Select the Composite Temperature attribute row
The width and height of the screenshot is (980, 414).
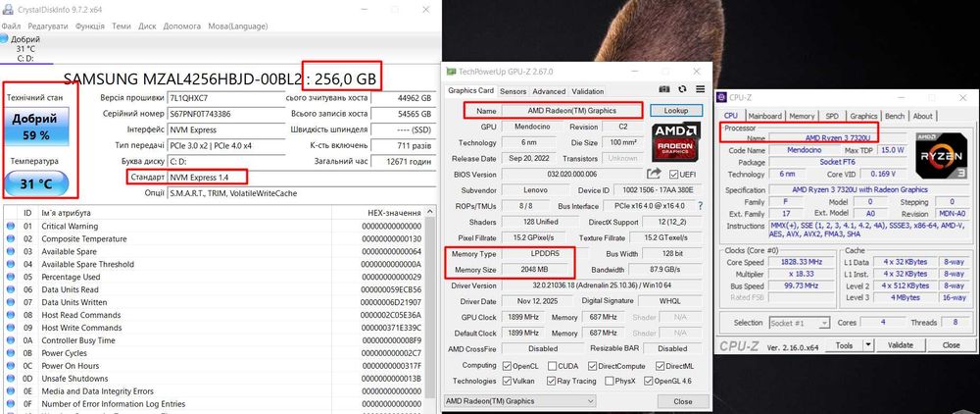[213, 239]
